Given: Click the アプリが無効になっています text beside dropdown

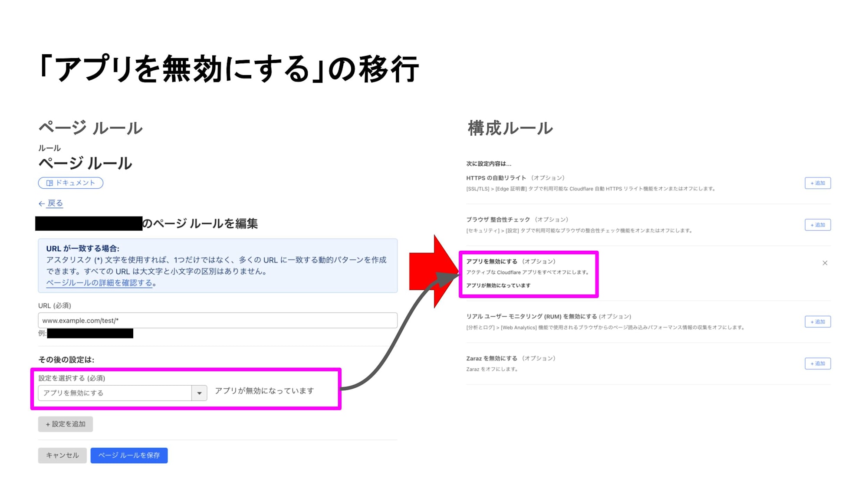Looking at the screenshot, I should (x=264, y=391).
